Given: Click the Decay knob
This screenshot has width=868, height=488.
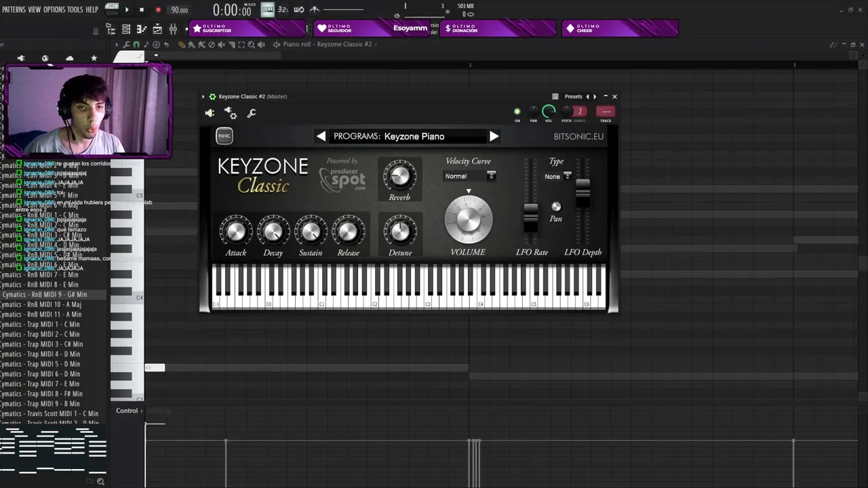Looking at the screenshot, I should click(x=273, y=232).
